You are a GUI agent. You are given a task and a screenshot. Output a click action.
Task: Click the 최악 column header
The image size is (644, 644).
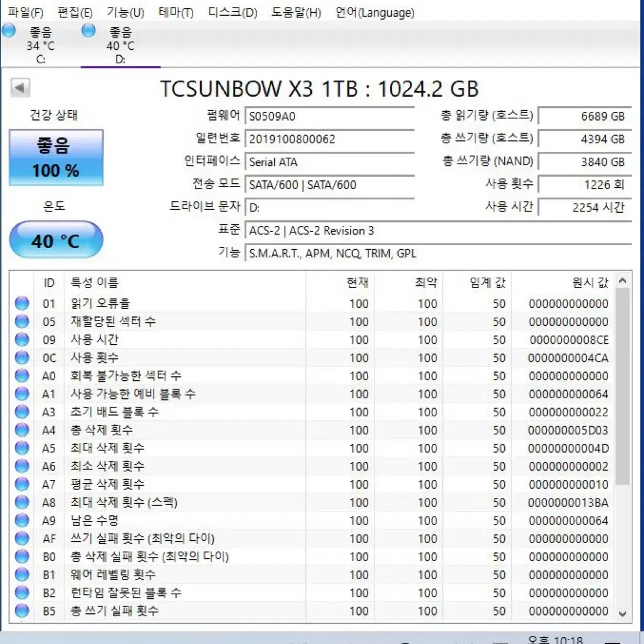[x=409, y=282]
